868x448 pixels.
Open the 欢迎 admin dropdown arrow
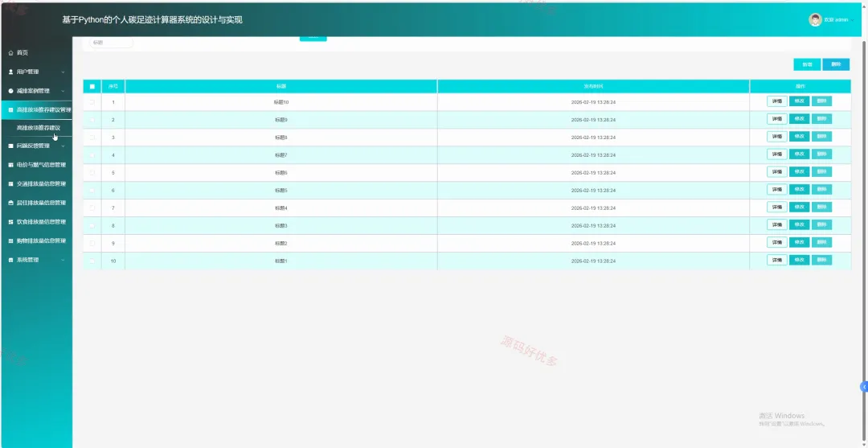(x=852, y=20)
